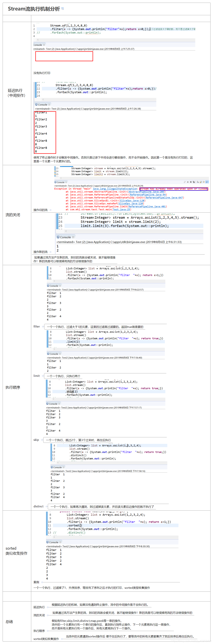Click the .limit(2) code line
Image resolution: width=213 pixels, height=644 pixels.
73,341
